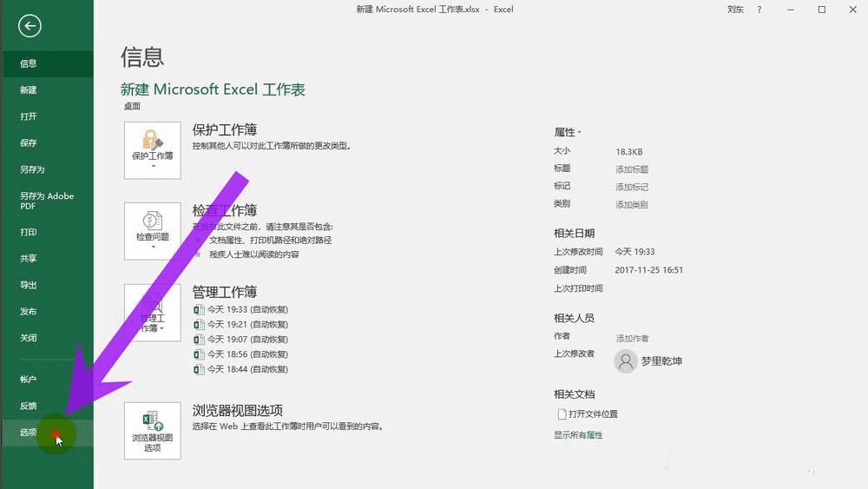Click Excel file icon beside 今天 19:07
Screen dimensions: 868x489
[199, 340]
